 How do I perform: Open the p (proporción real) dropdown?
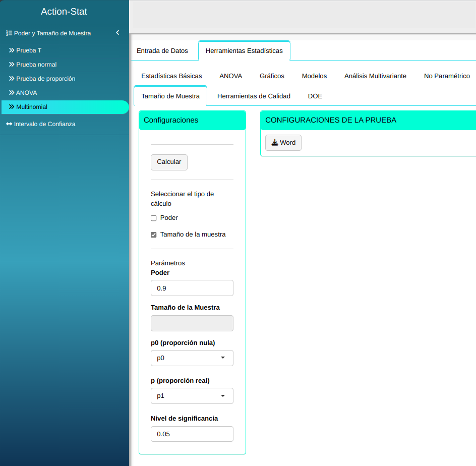[192, 396]
